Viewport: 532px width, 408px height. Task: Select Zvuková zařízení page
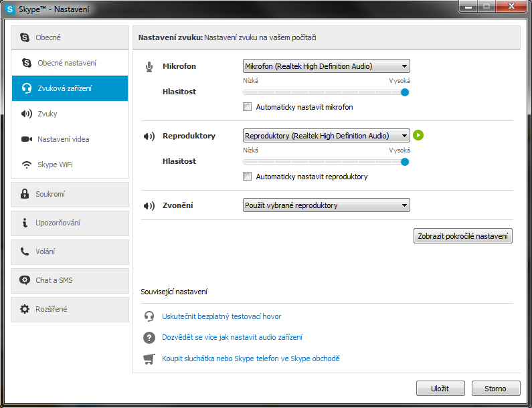70,88
